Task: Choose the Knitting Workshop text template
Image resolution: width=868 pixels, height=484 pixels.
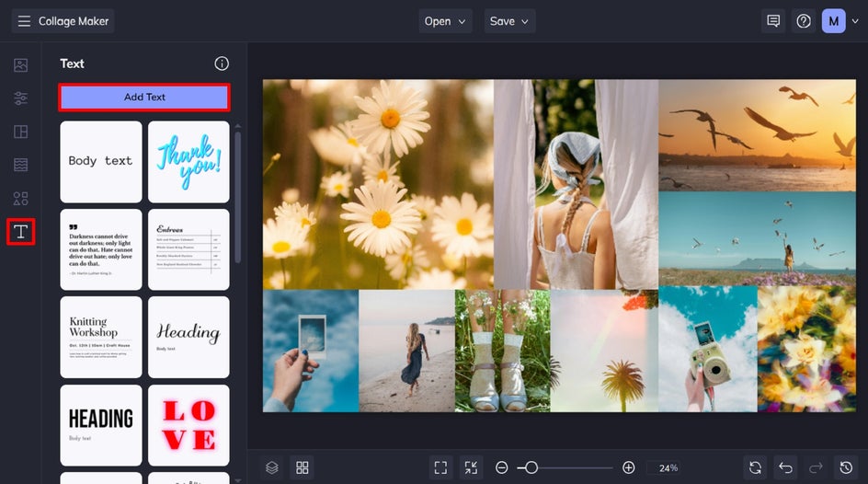Action: [101, 338]
